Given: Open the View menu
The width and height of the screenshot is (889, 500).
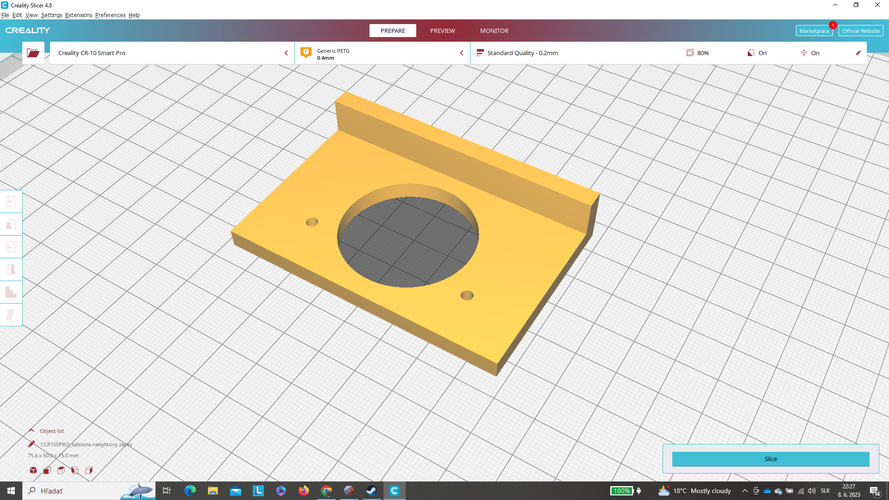Looking at the screenshot, I should click(x=32, y=15).
